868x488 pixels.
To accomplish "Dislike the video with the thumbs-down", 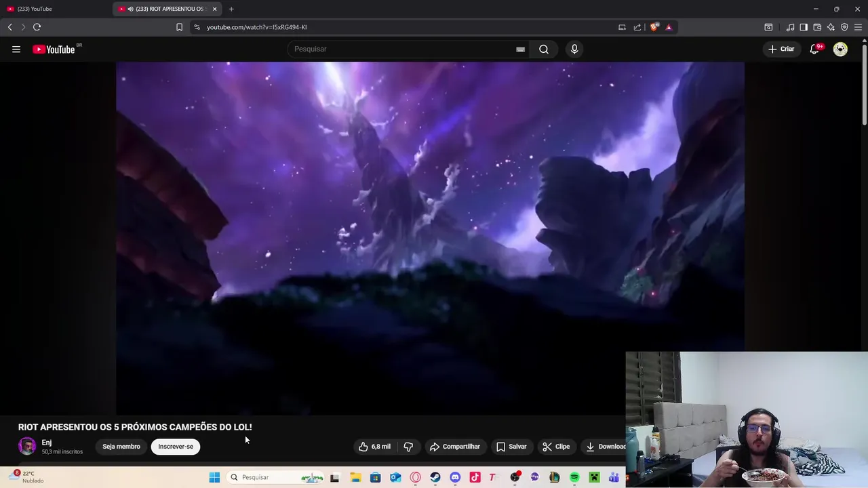I will tap(408, 447).
